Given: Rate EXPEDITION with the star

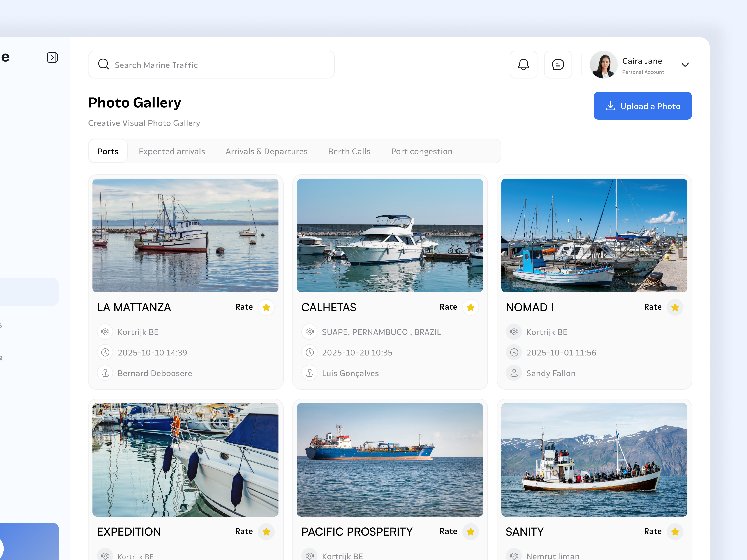Looking at the screenshot, I should click(x=266, y=532).
